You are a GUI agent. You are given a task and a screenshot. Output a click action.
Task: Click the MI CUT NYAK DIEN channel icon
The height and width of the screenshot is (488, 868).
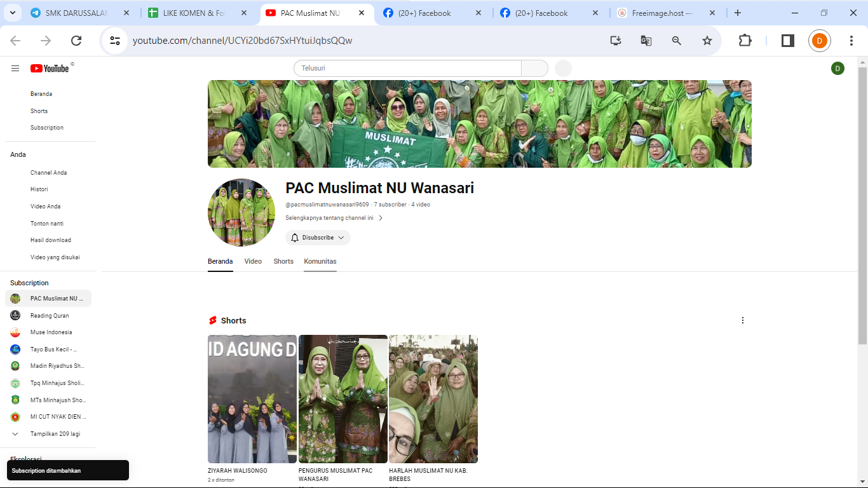(15, 417)
